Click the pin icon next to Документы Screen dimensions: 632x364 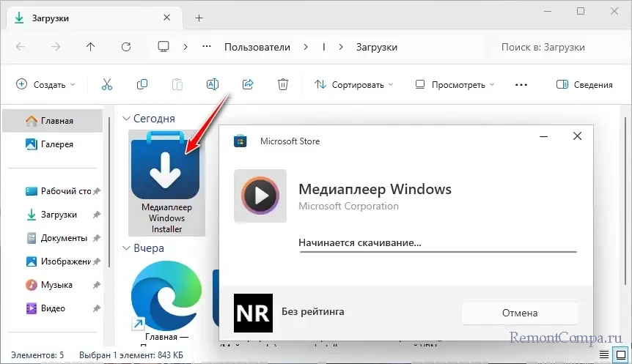click(x=96, y=238)
